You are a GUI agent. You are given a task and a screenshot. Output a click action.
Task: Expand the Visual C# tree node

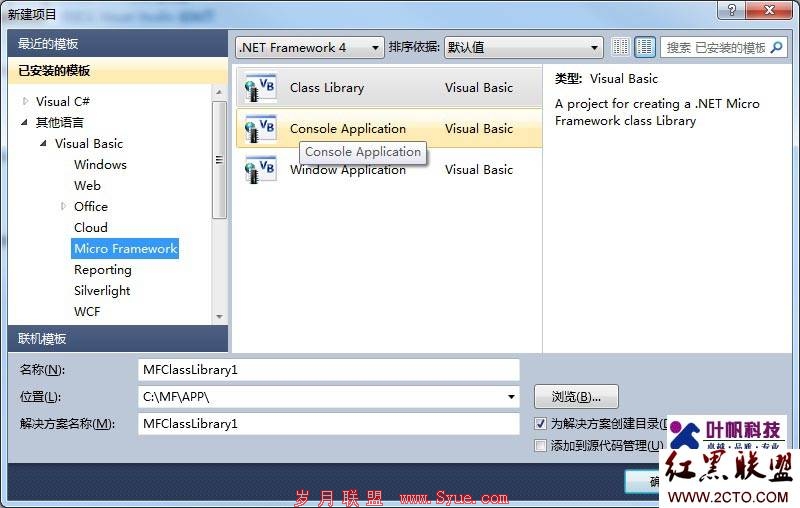tap(25, 101)
